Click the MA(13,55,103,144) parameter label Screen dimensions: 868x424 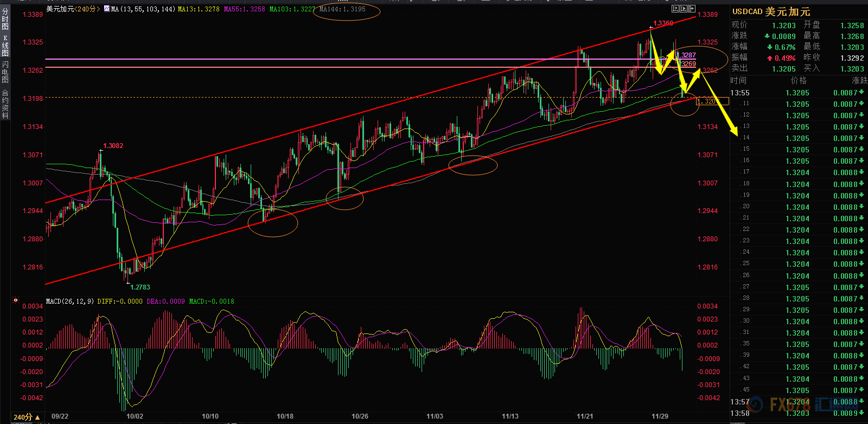point(143,9)
